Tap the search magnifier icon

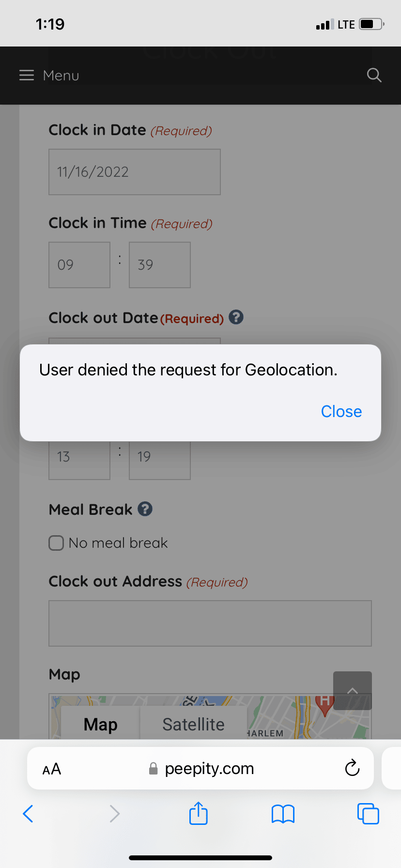click(x=374, y=75)
